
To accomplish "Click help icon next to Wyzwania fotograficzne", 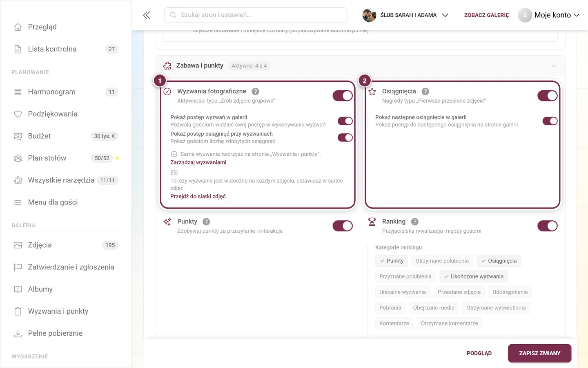I will point(255,92).
